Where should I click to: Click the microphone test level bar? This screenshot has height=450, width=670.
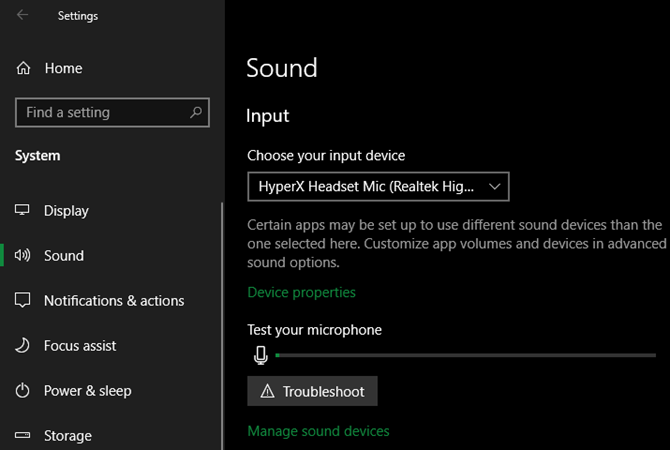(472, 355)
